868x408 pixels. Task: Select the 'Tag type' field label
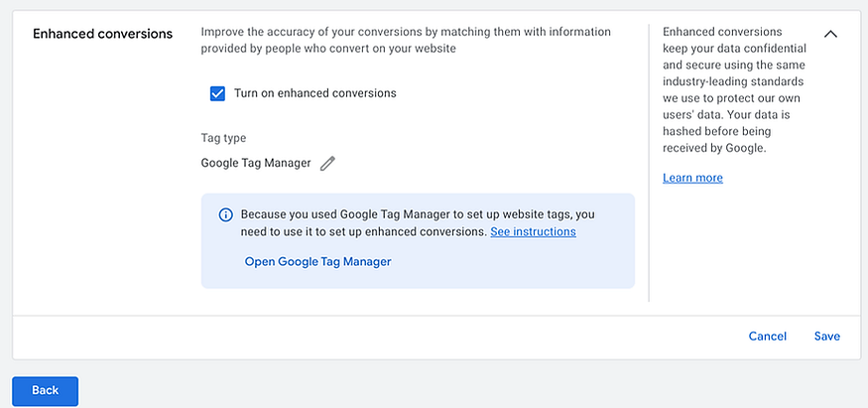pyautogui.click(x=223, y=138)
